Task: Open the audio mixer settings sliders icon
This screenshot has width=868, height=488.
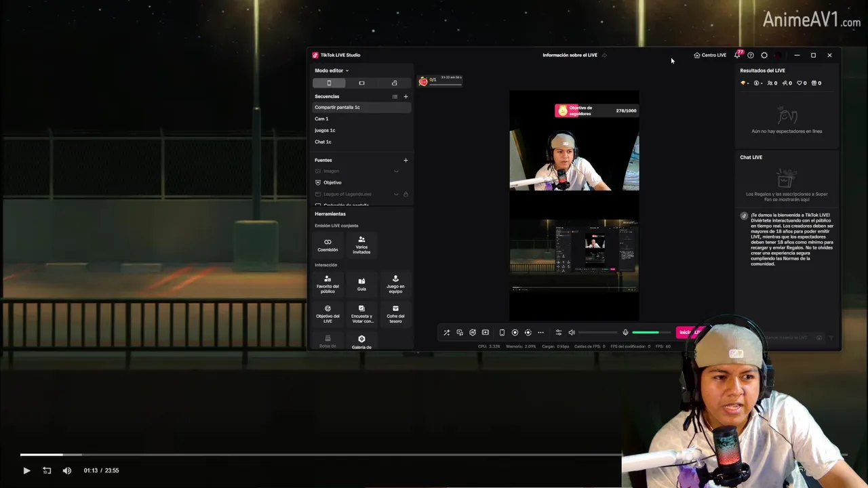Action: [559, 332]
